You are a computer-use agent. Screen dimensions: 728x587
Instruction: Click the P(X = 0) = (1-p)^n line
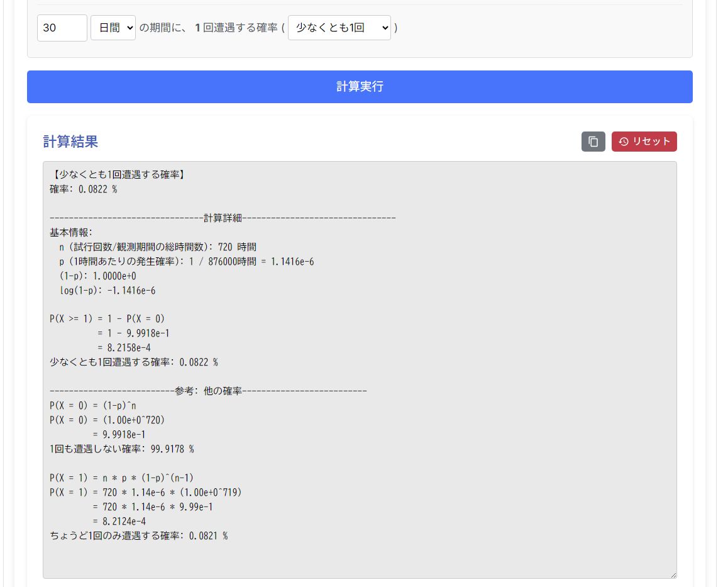(93, 405)
